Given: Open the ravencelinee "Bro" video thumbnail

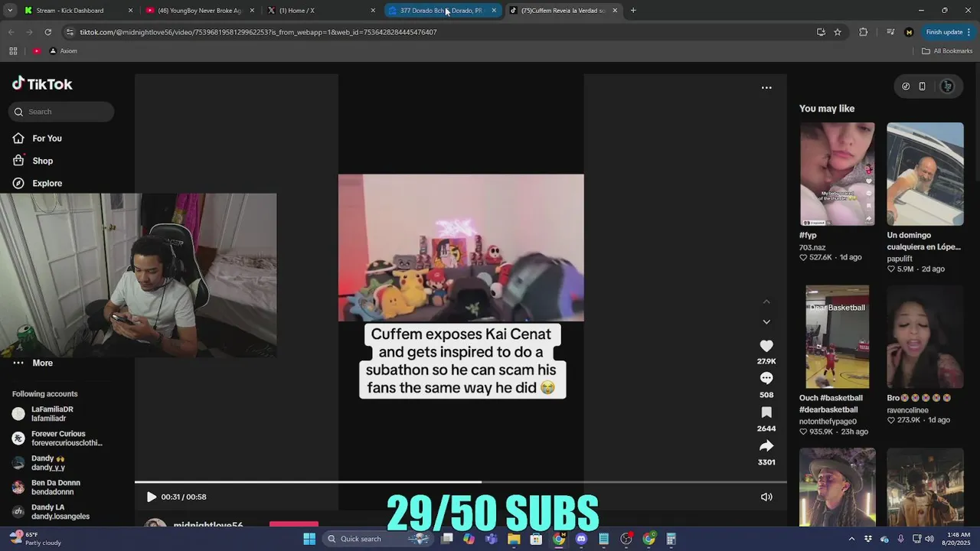Looking at the screenshot, I should point(925,337).
